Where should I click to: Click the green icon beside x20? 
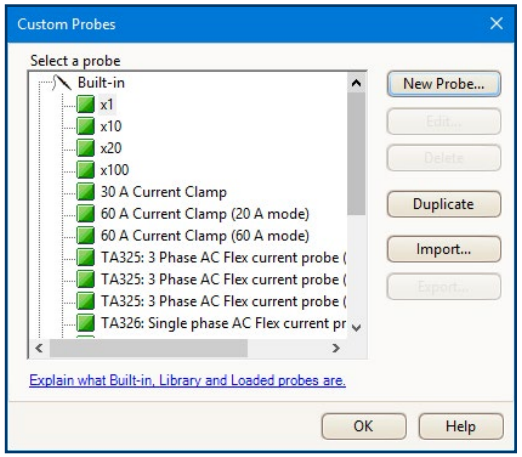click(x=86, y=148)
